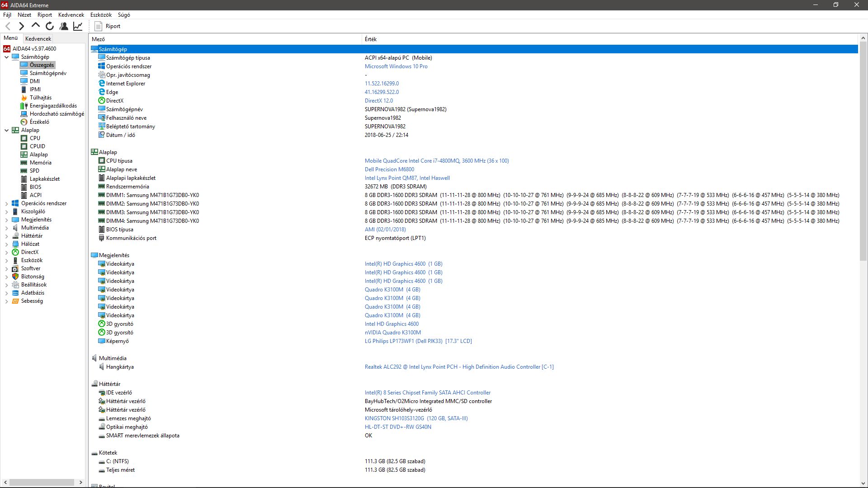Collapse the Számítógép tree node
868x488 pixels.
point(6,57)
